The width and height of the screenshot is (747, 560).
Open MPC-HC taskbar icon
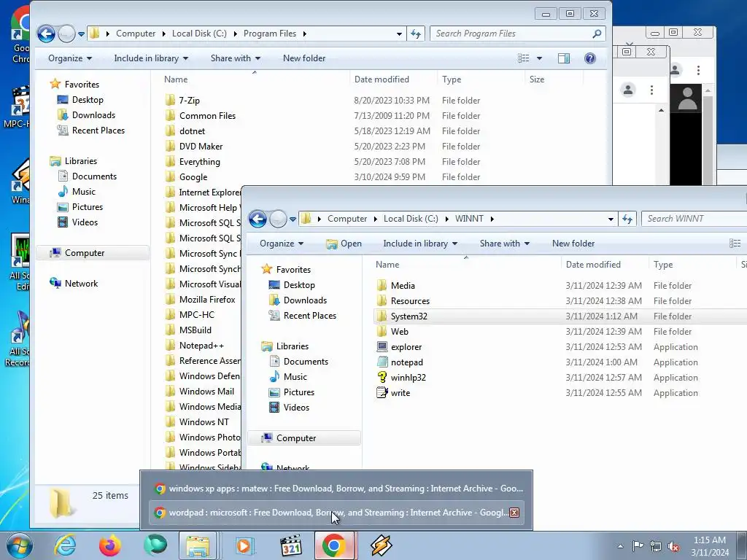pos(290,545)
